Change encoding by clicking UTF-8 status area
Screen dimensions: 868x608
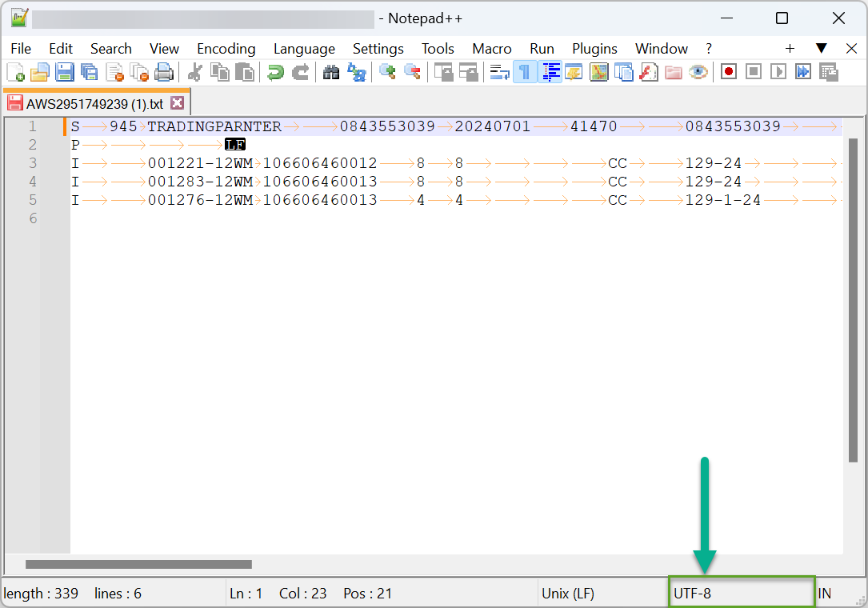(x=740, y=593)
